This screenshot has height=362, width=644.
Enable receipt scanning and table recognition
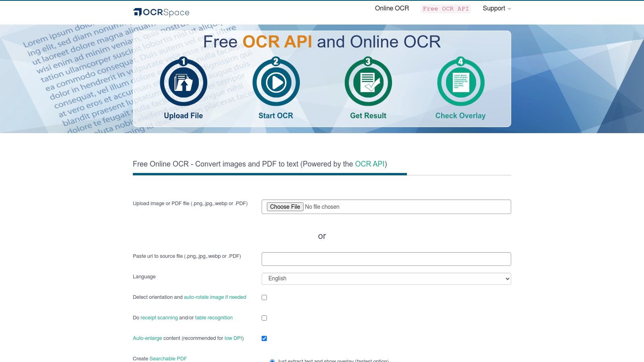pyautogui.click(x=264, y=318)
